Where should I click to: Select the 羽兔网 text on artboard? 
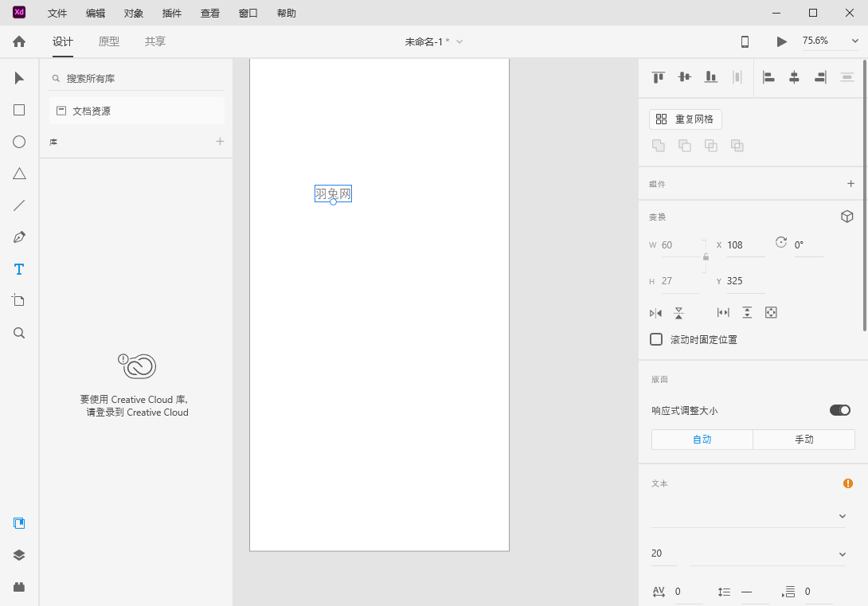click(333, 194)
